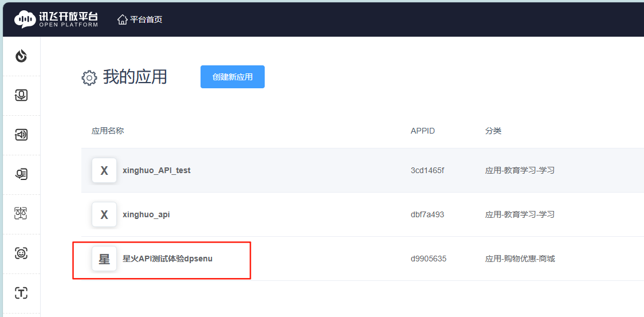644x317 pixels.
Task: Click the category of the xinghuo_API_test row
Action: [x=520, y=170]
